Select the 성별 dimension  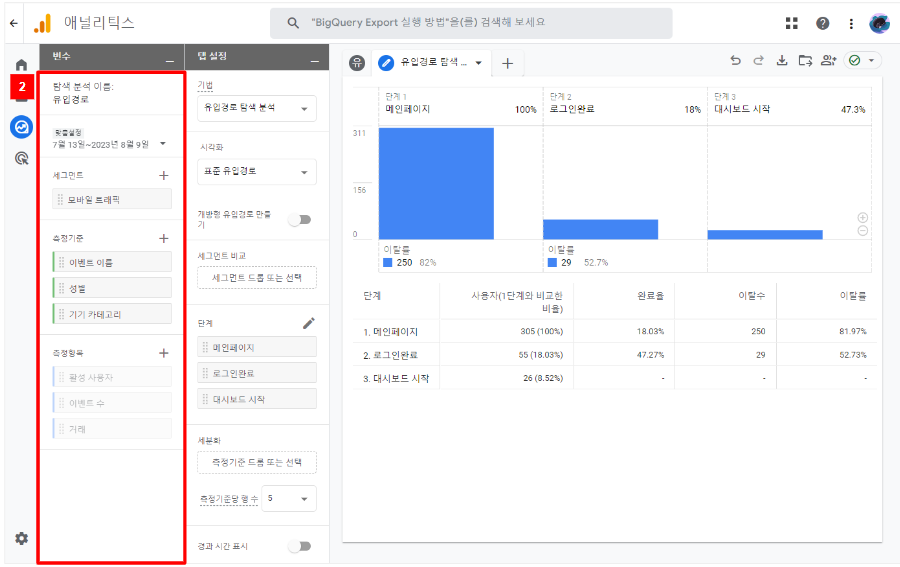tap(112, 288)
